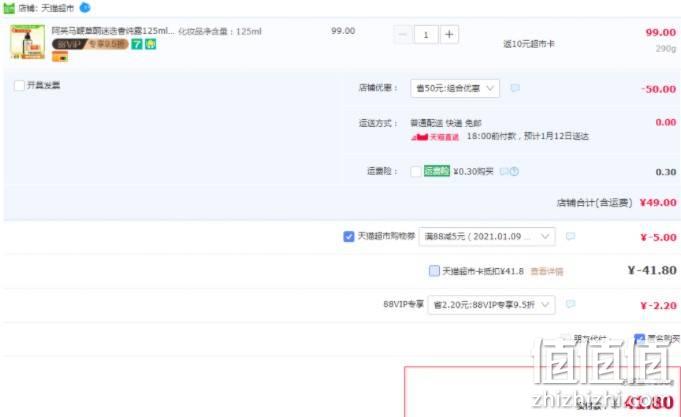This screenshot has height=417, width=681.
Task: Open the 88VIP 9.5折 discount dropdown
Action: point(491,305)
